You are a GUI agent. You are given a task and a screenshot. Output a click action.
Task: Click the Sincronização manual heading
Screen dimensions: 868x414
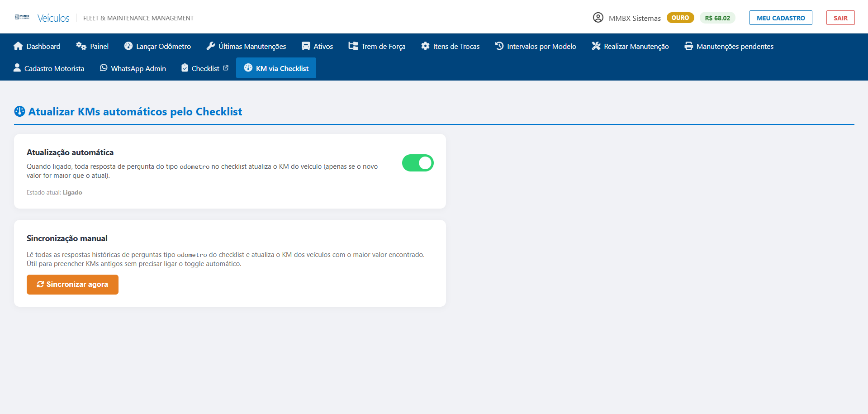67,238
